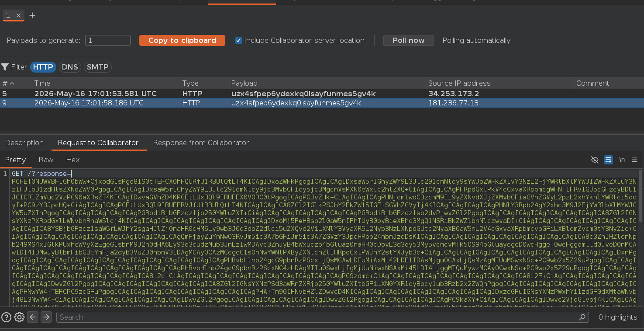Select interaction row number 5
Screen dimensions: 644x331
(x=322, y=94)
